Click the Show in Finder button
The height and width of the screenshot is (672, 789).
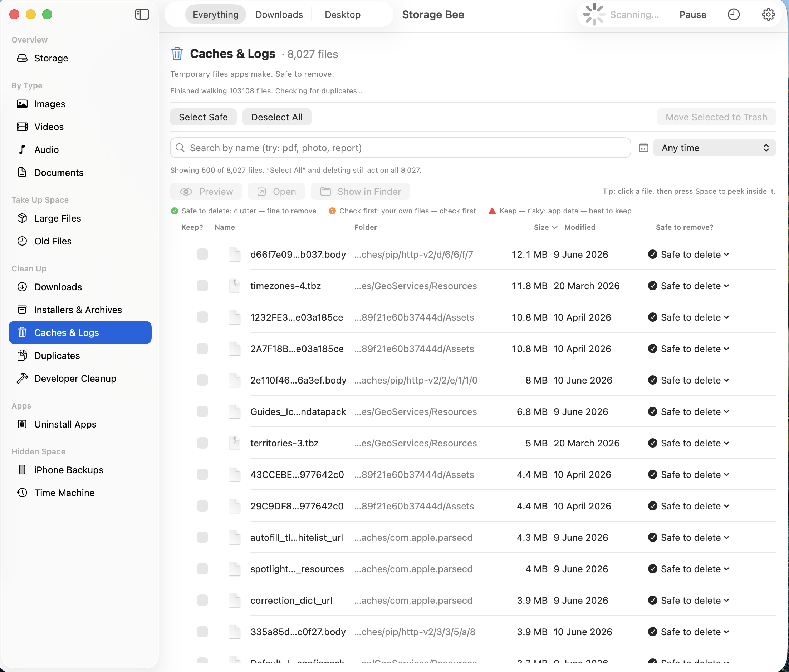(360, 191)
